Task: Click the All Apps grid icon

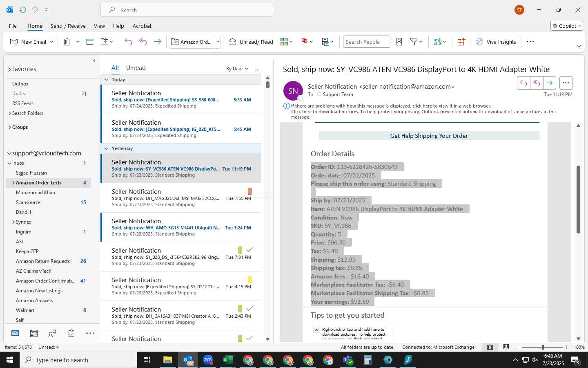Action: tap(461, 42)
